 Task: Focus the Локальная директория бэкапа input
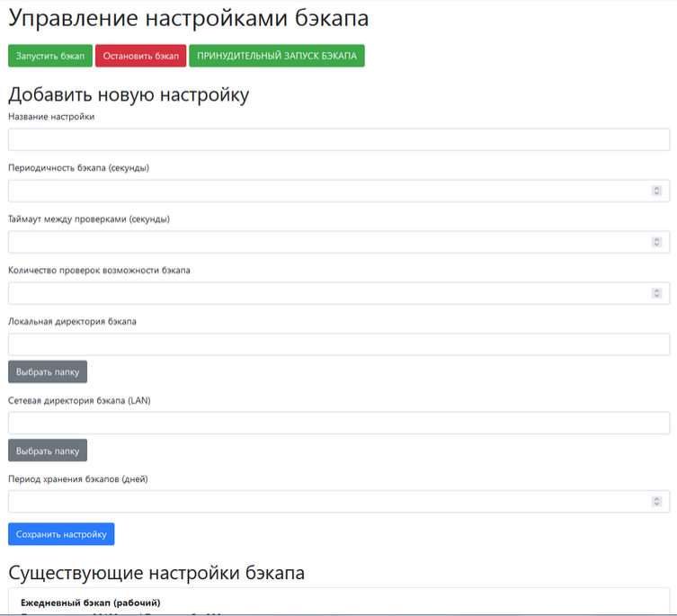(339, 344)
